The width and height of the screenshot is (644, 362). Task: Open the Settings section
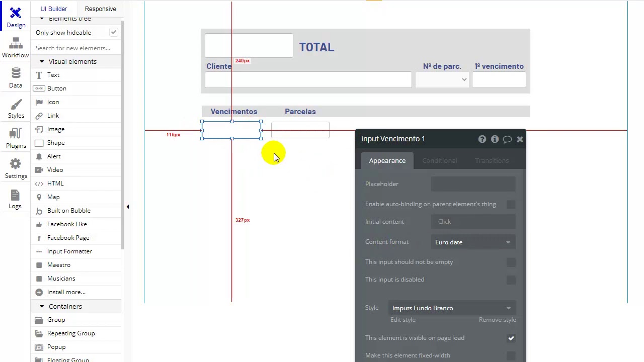pos(16,168)
